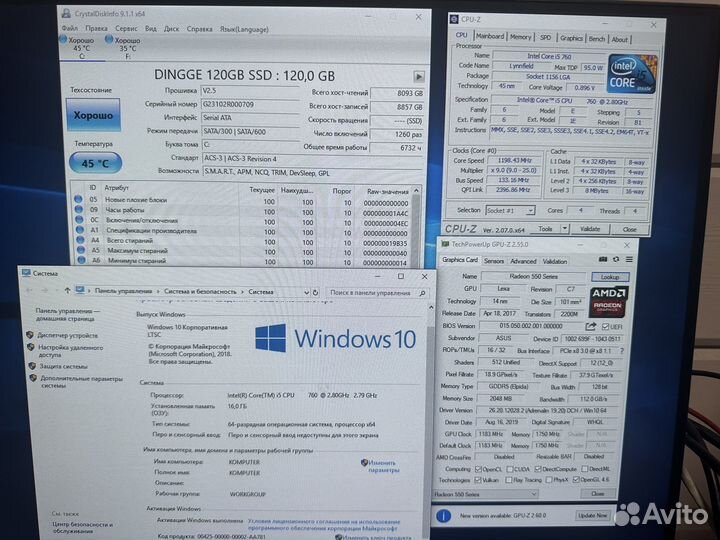Click the status dot for attribute A4

pyautogui.click(x=80, y=240)
